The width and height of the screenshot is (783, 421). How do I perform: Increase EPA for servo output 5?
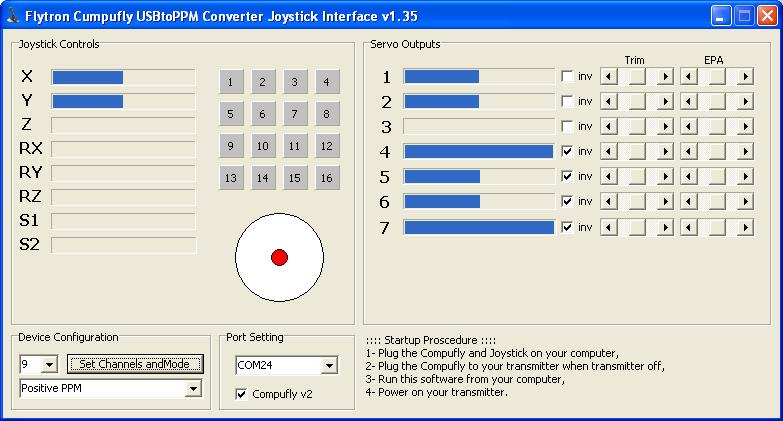(x=745, y=176)
